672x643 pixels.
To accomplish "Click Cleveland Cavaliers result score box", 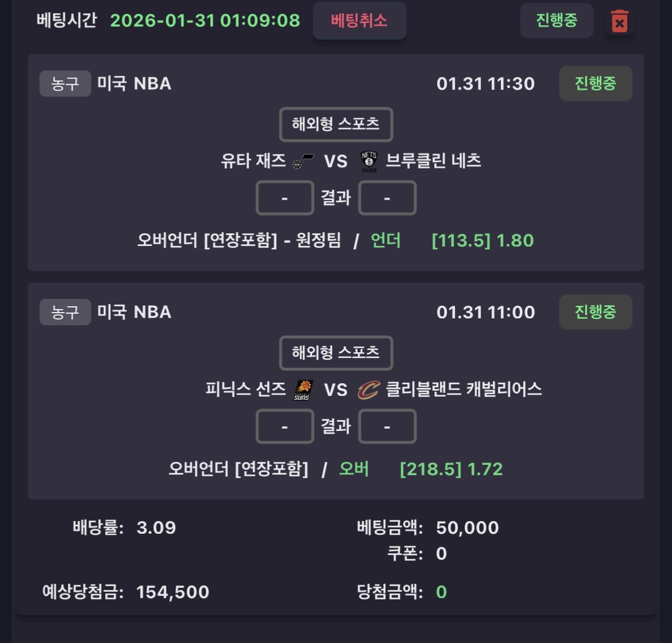I will (387, 426).
